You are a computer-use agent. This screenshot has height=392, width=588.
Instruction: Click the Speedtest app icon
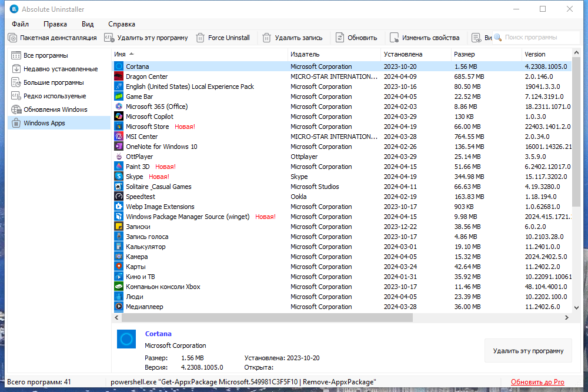[119, 197]
